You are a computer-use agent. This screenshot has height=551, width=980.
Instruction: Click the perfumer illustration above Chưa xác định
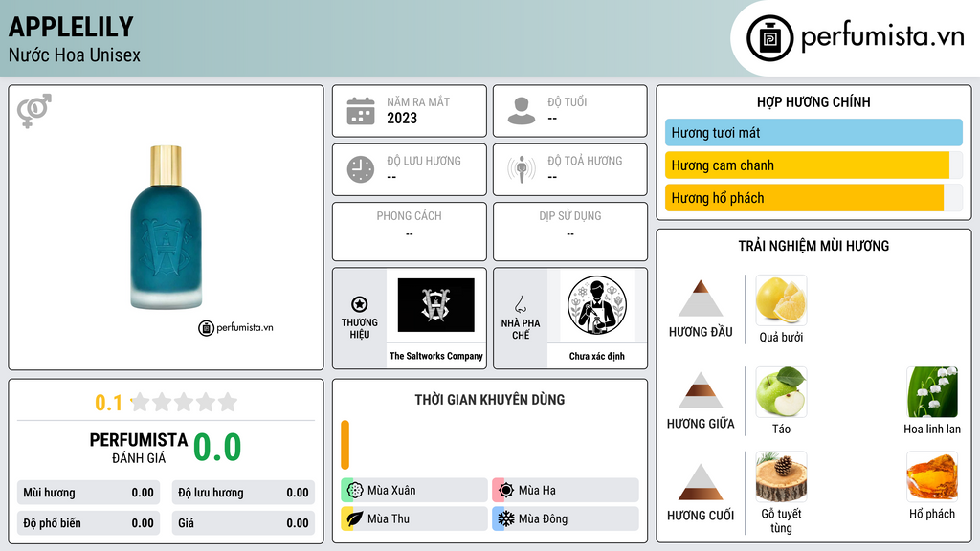[597, 305]
